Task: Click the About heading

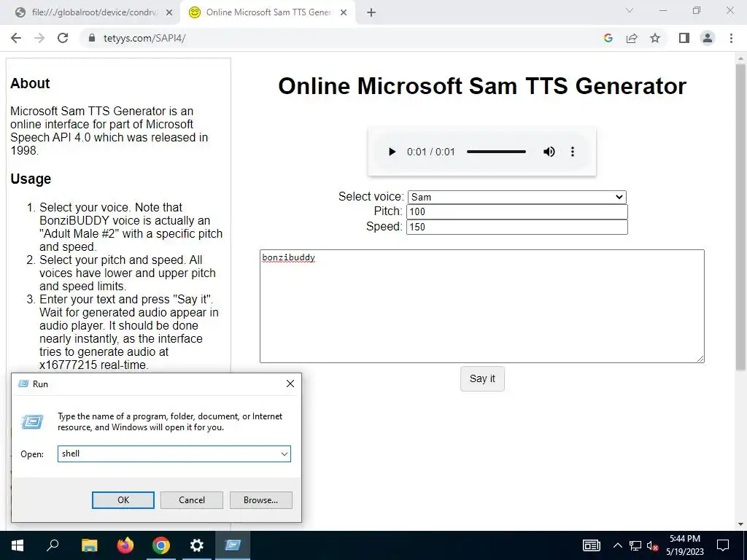Action: pos(30,83)
